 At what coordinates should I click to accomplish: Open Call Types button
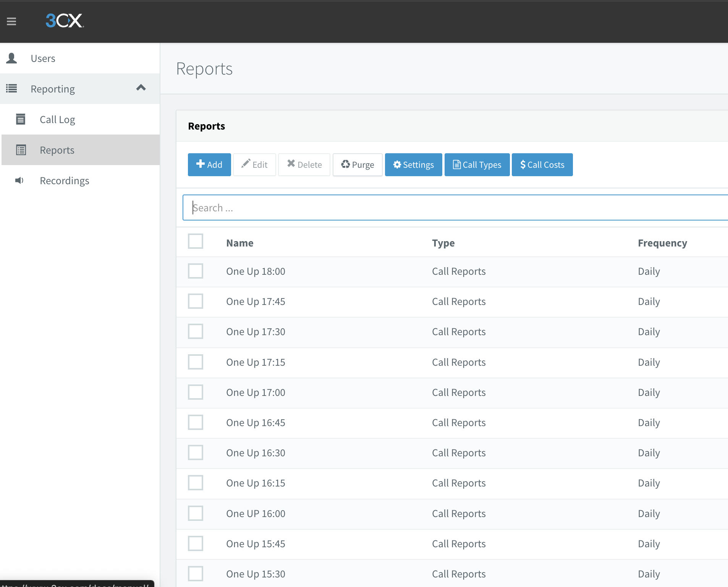pyautogui.click(x=477, y=165)
